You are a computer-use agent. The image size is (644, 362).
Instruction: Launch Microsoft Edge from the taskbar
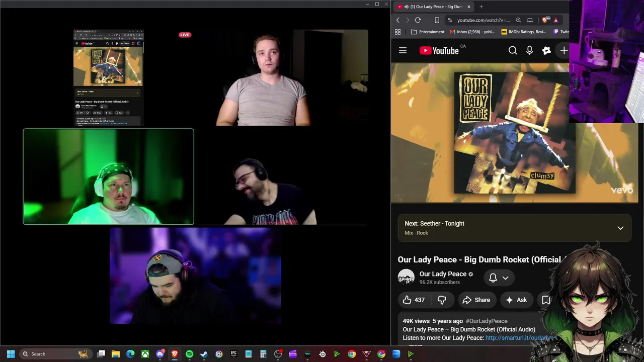click(x=130, y=354)
